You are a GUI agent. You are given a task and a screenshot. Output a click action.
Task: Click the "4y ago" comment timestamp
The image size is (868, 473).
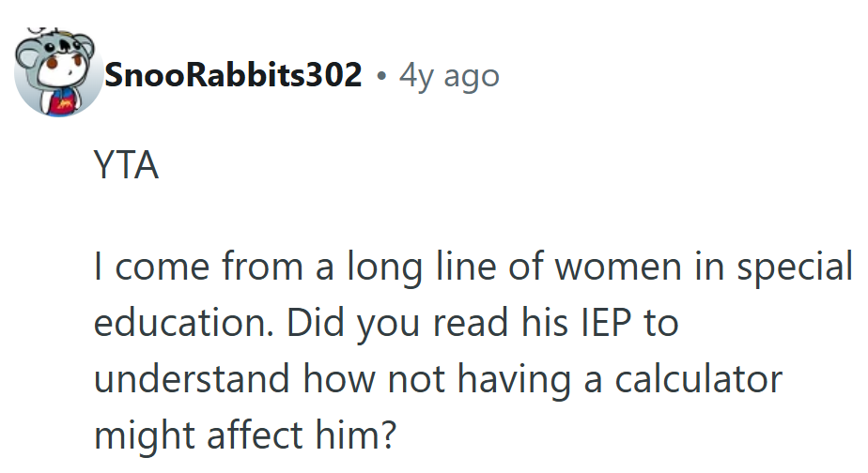(x=449, y=75)
